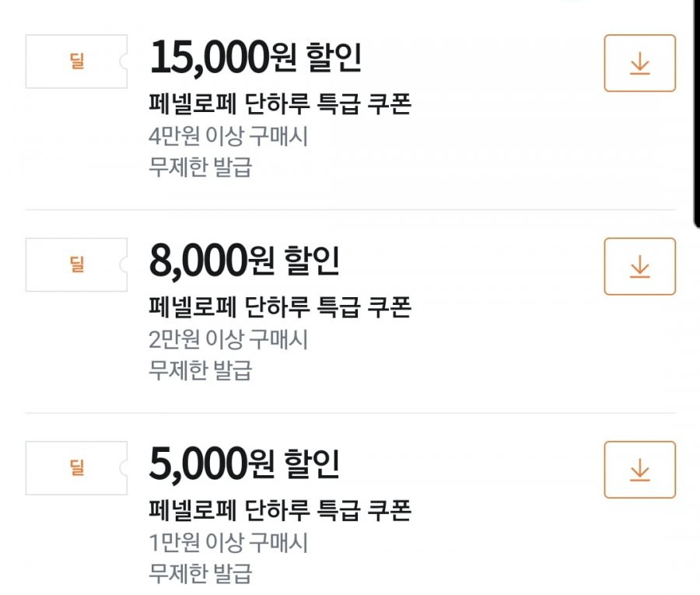The height and width of the screenshot is (595, 700).
Task: Select the 15,000원 할인 heading
Action: (255, 57)
